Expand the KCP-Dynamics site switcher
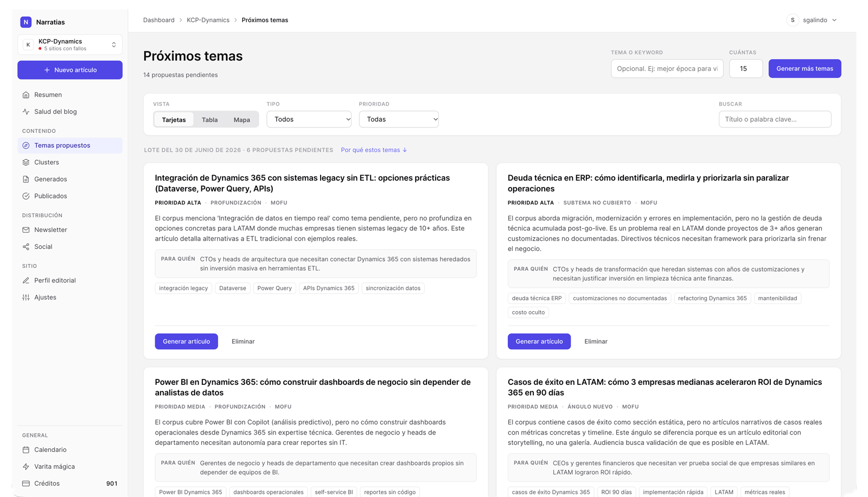Screen dimensions: 868x497 [x=70, y=44]
